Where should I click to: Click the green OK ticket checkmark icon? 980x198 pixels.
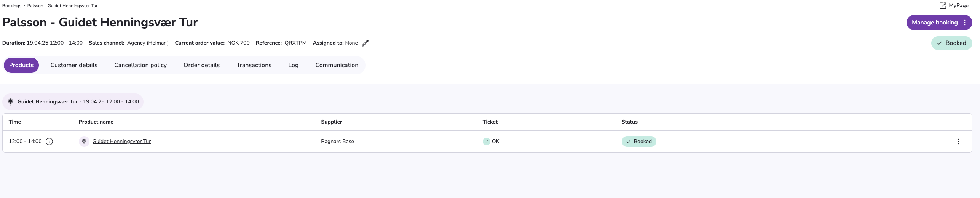486,142
